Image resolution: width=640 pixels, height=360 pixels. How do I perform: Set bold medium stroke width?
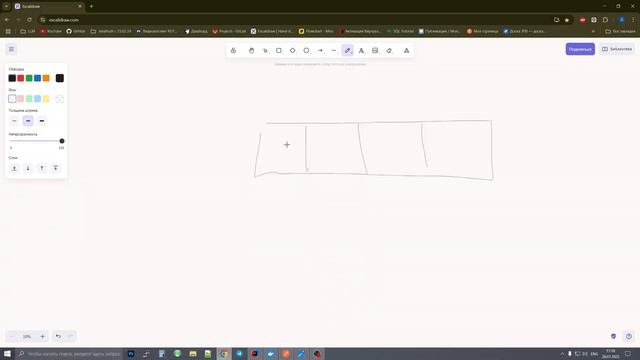point(28,121)
